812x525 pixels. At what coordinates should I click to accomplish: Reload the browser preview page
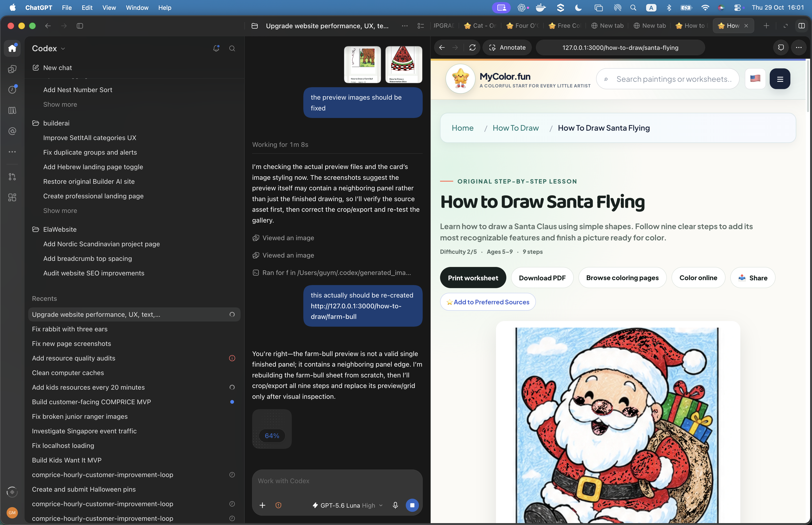click(472, 48)
